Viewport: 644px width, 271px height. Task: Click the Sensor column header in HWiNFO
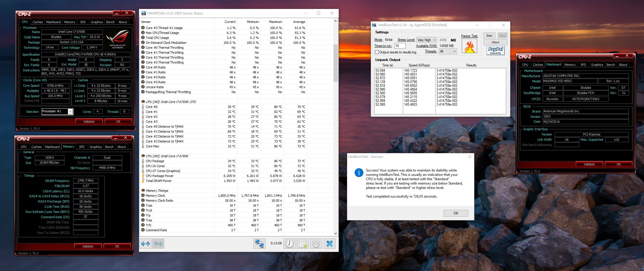coord(177,22)
